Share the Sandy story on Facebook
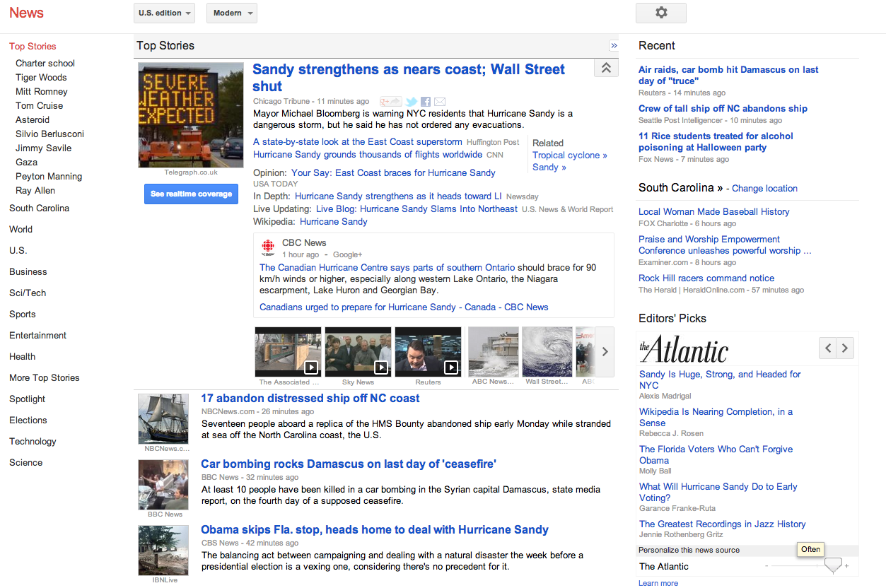The image size is (886, 588). [426, 102]
